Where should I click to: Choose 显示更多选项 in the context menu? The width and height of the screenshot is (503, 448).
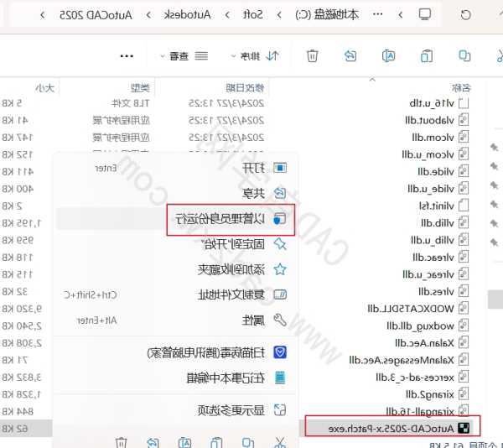click(176, 410)
